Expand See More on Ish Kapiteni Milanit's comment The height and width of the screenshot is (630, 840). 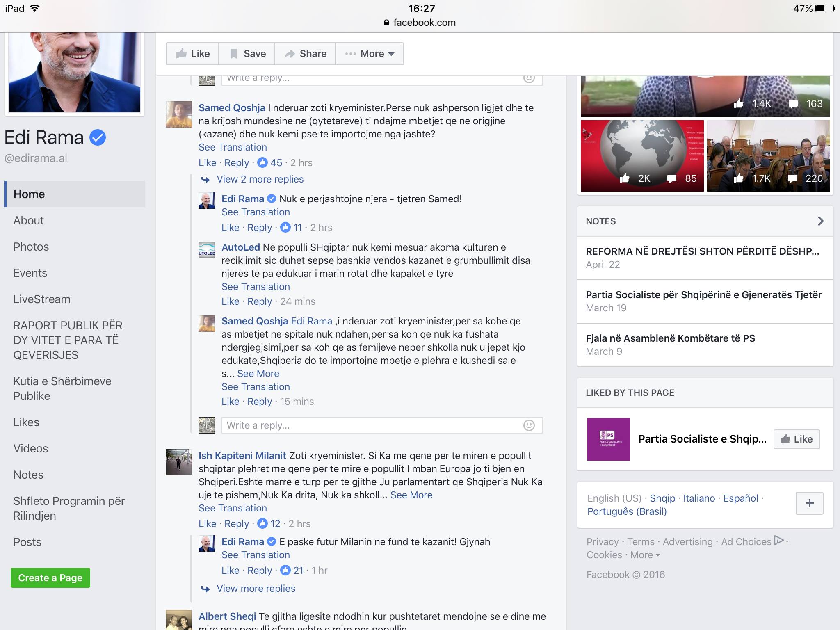point(411,495)
